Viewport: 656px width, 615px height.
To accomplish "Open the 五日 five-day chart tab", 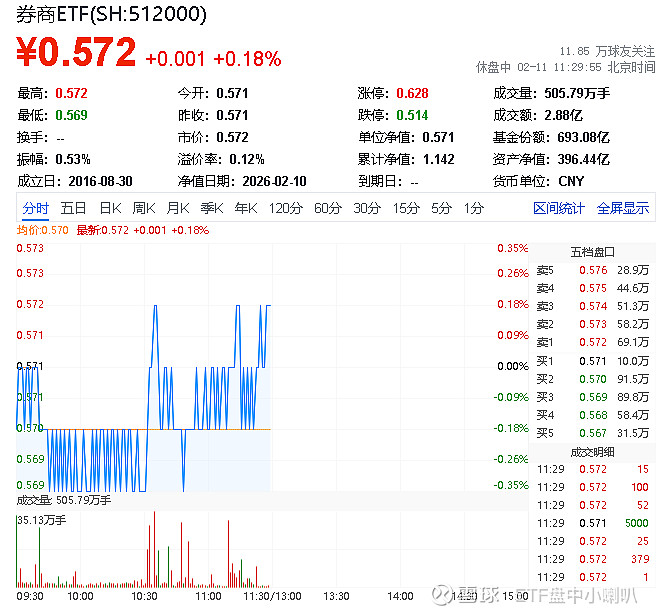I will click(x=73, y=208).
